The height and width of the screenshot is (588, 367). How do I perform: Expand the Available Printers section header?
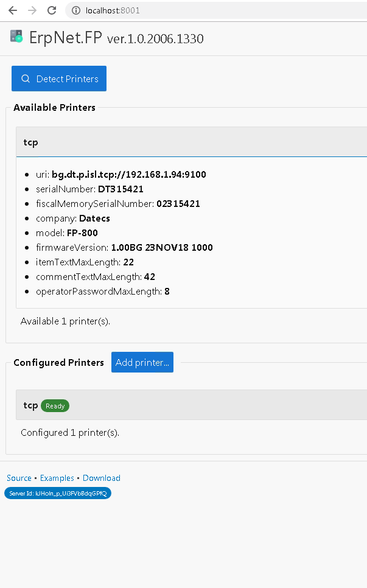(x=54, y=108)
